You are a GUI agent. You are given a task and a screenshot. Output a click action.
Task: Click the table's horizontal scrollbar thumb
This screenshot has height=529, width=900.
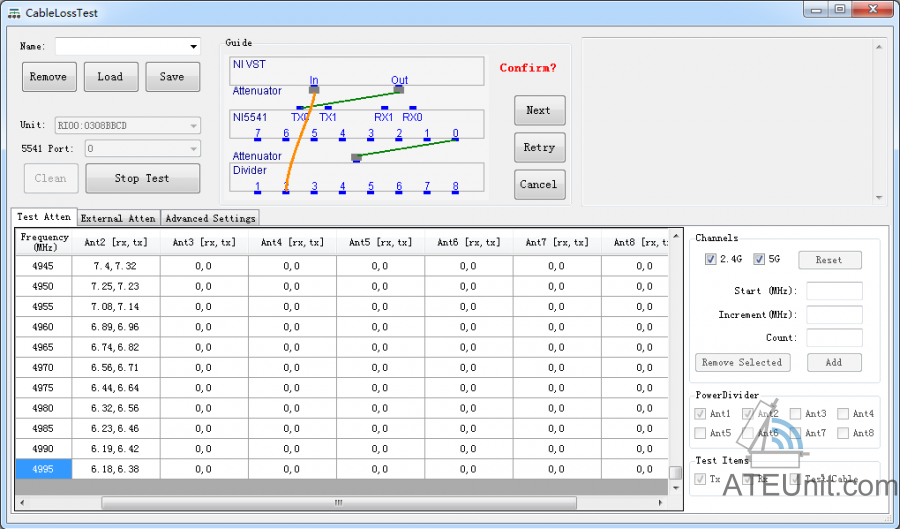coord(337,502)
